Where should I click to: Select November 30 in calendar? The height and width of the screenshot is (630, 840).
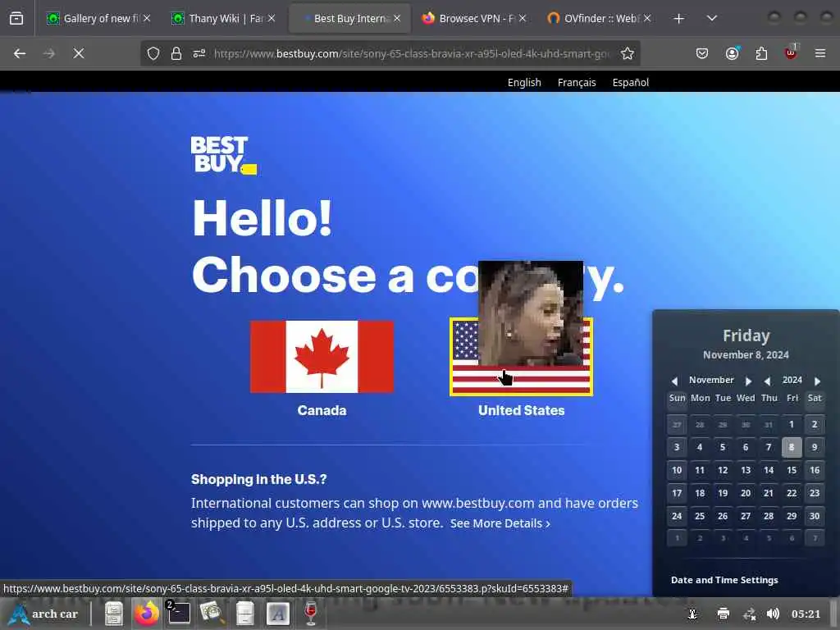[x=815, y=516]
